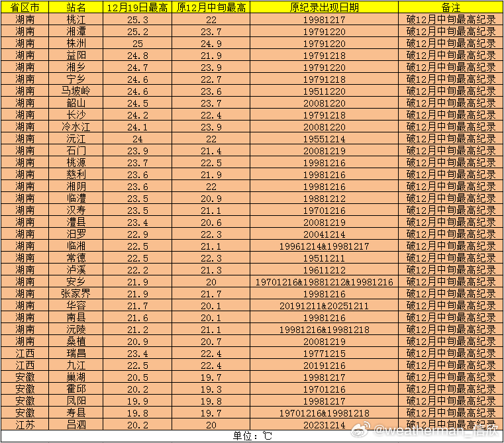
Task: Select station name 长沙
Action: pyautogui.click(x=76, y=115)
